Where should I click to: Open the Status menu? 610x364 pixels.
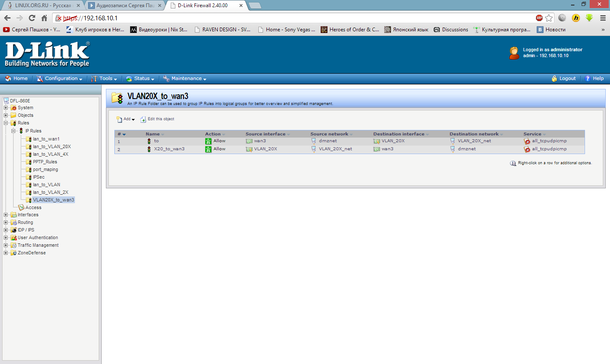[x=140, y=78]
